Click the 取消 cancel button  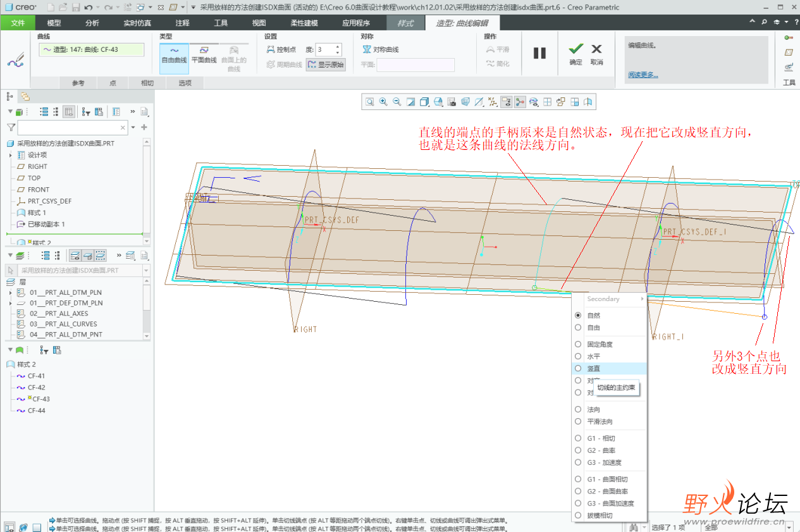point(596,53)
